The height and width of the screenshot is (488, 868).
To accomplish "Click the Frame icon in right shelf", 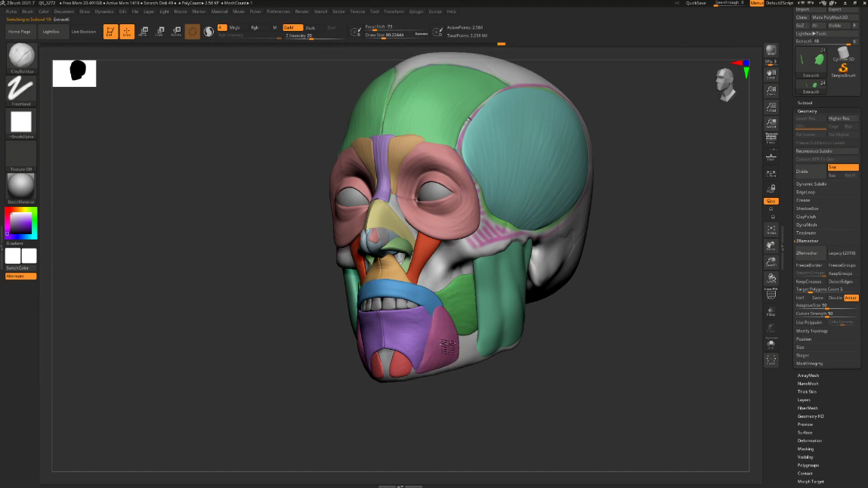I will [771, 230].
